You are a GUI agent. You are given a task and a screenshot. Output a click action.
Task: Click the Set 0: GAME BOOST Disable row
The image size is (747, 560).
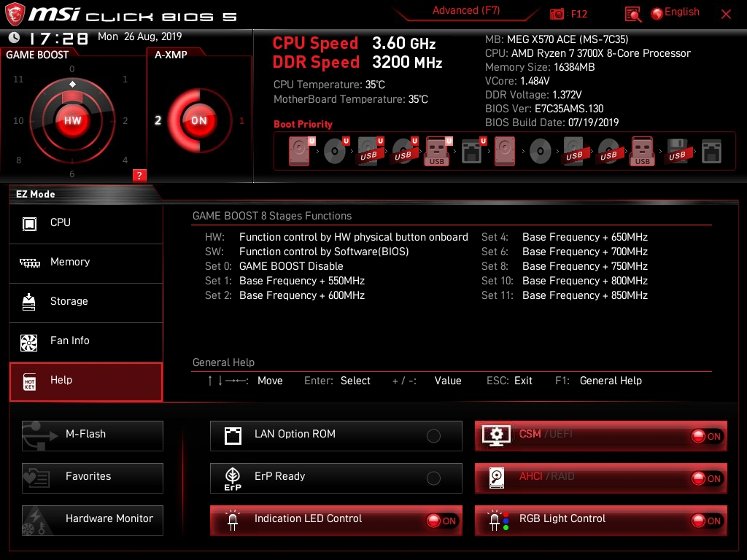click(274, 266)
